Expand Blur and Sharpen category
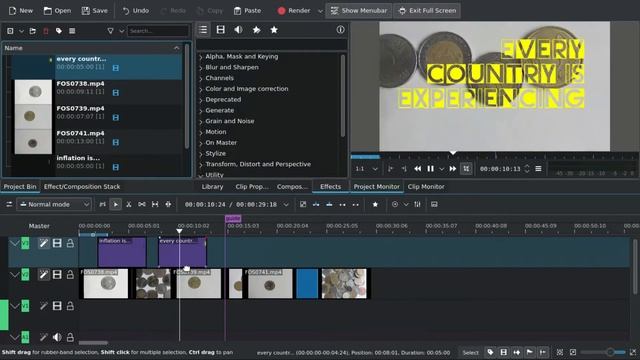Image resolution: width=640 pixels, height=360 pixels. pos(200,68)
